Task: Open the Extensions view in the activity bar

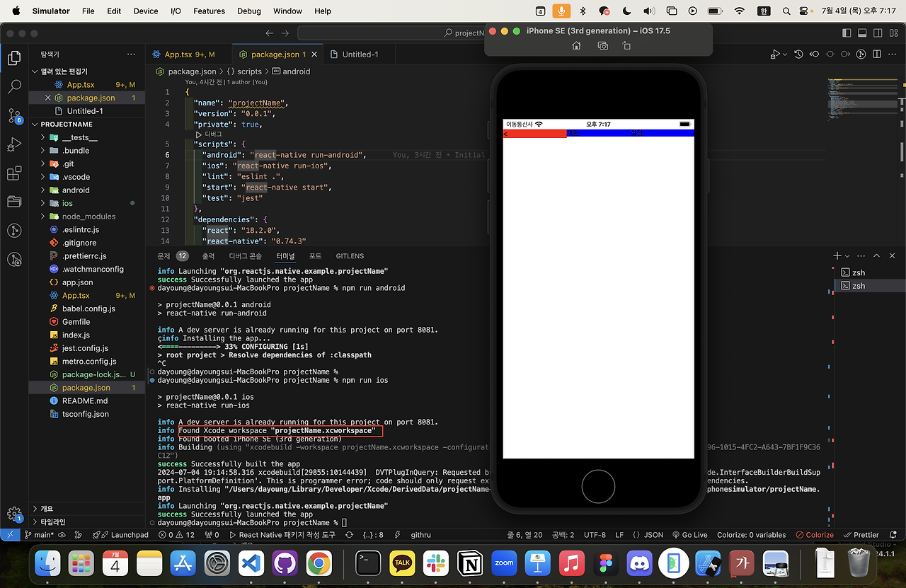Action: point(14,173)
